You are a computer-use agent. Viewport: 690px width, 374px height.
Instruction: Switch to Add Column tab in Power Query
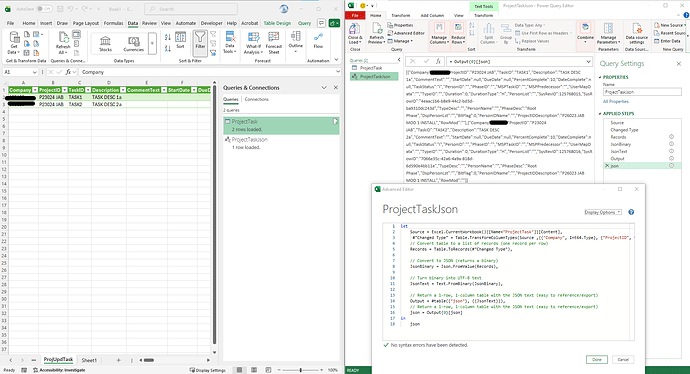pyautogui.click(x=432, y=15)
